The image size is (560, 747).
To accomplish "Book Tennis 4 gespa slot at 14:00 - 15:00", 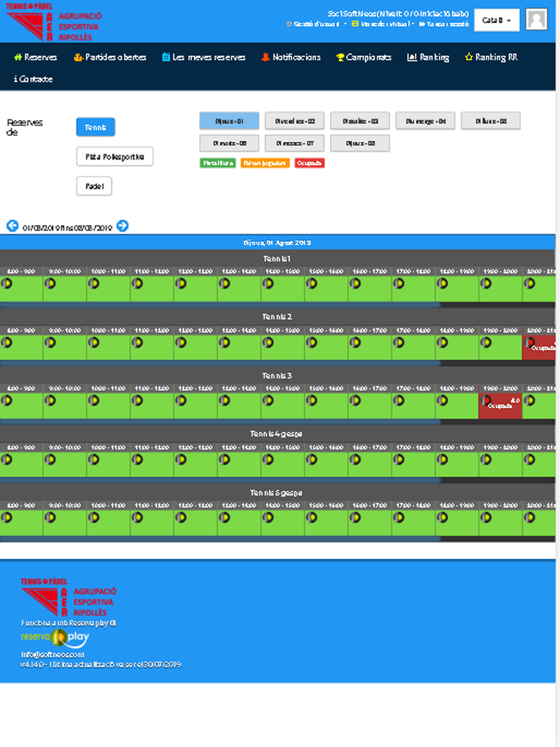I will pos(283,465).
